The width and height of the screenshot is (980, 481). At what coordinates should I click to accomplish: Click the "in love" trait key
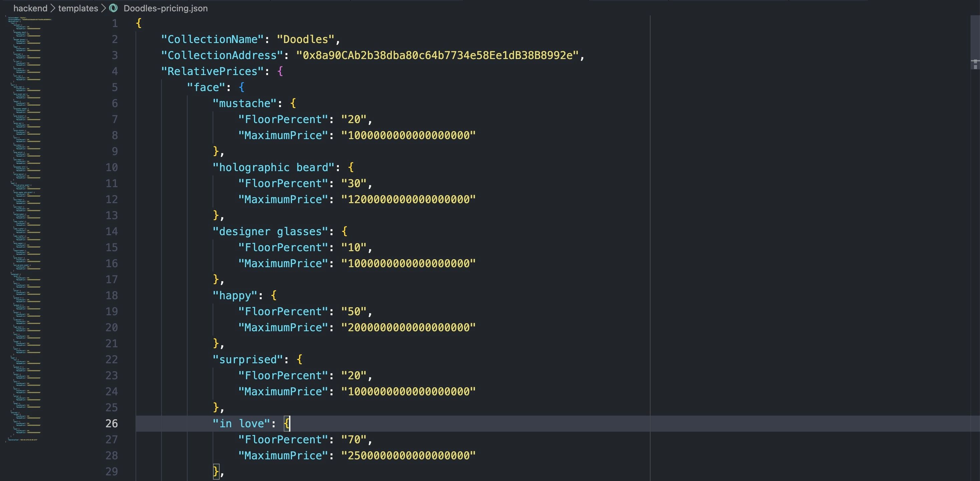point(242,424)
